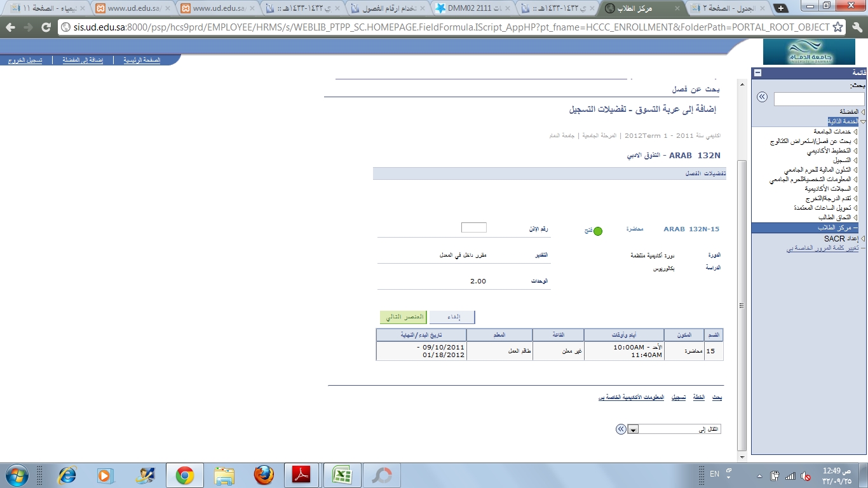Screen dimensions: 868x488
Task: Click go arrow next to انتقال إلى dropdown
Action: 621,429
